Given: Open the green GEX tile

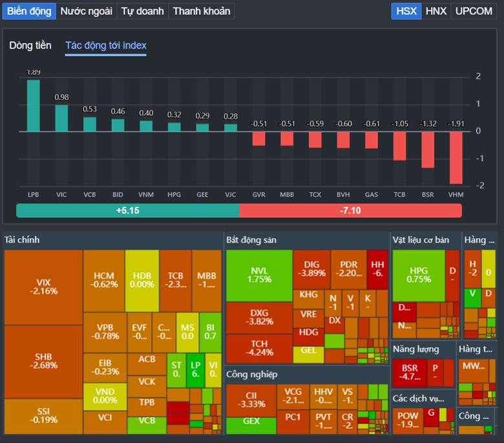Looking at the screenshot, I should click(x=251, y=426).
